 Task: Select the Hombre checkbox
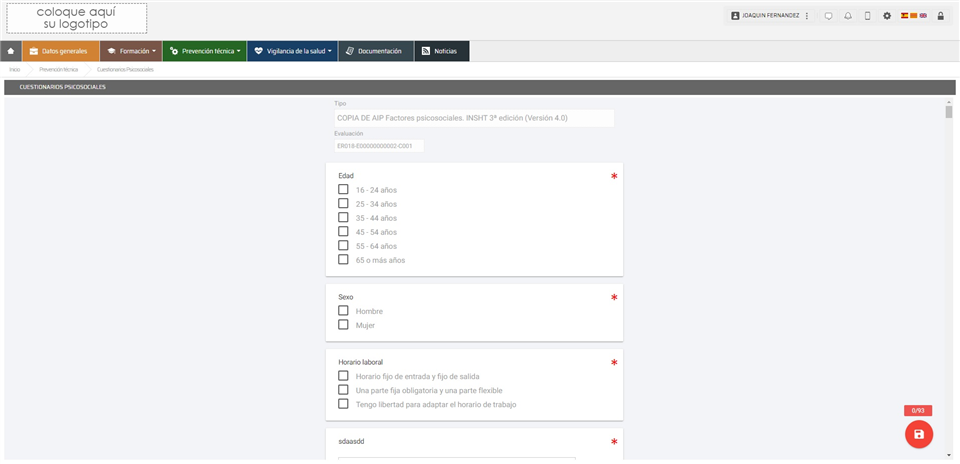click(x=343, y=310)
